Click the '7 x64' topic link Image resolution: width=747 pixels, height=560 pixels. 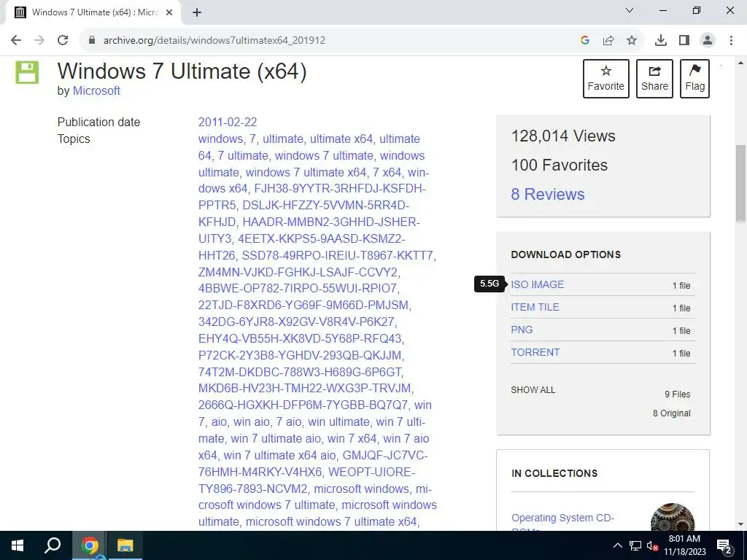387,172
